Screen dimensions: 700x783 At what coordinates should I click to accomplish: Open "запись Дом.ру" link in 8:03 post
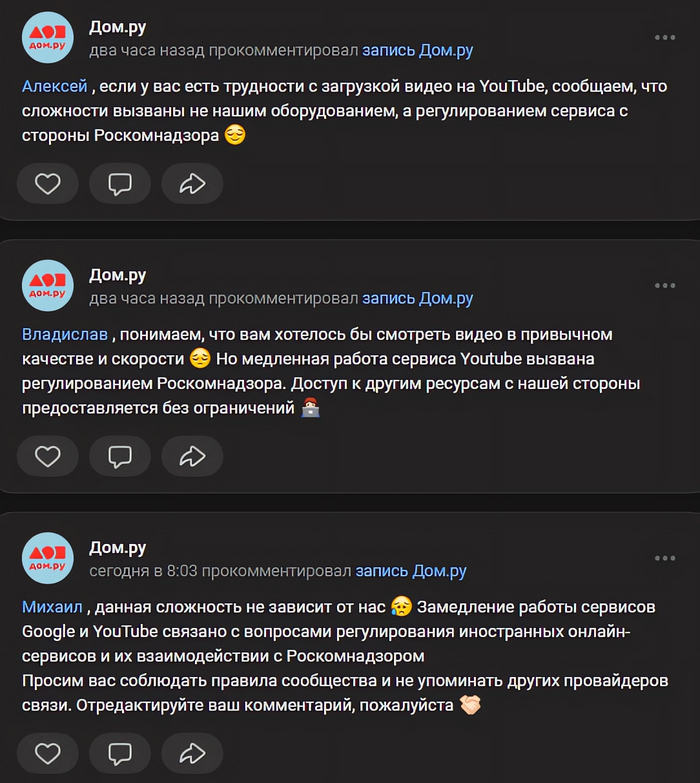click(x=411, y=571)
